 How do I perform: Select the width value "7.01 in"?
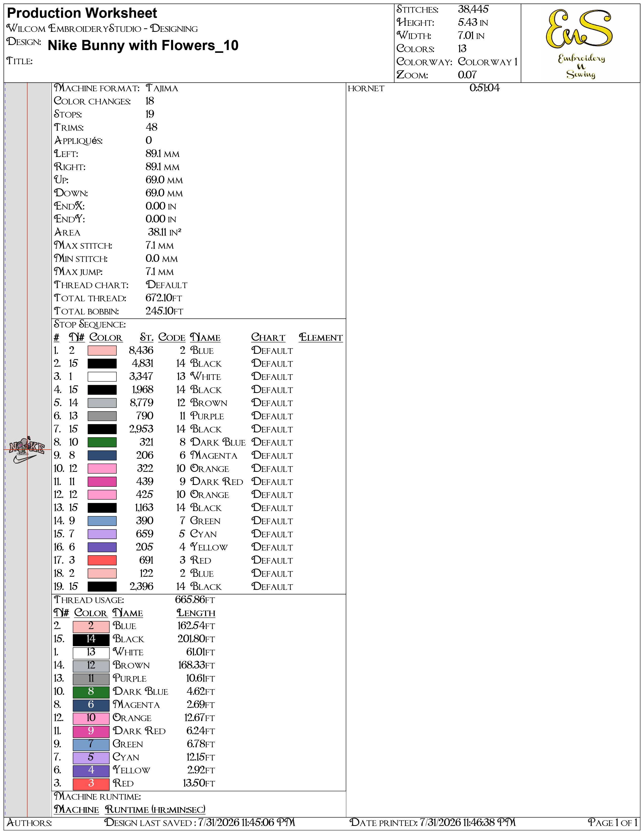point(471,36)
